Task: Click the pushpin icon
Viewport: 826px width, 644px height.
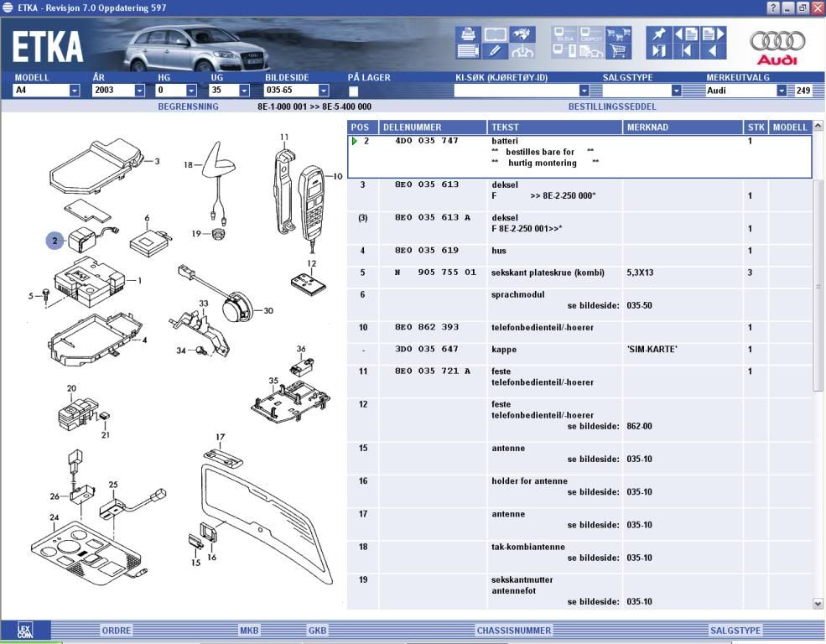Action: [x=658, y=35]
